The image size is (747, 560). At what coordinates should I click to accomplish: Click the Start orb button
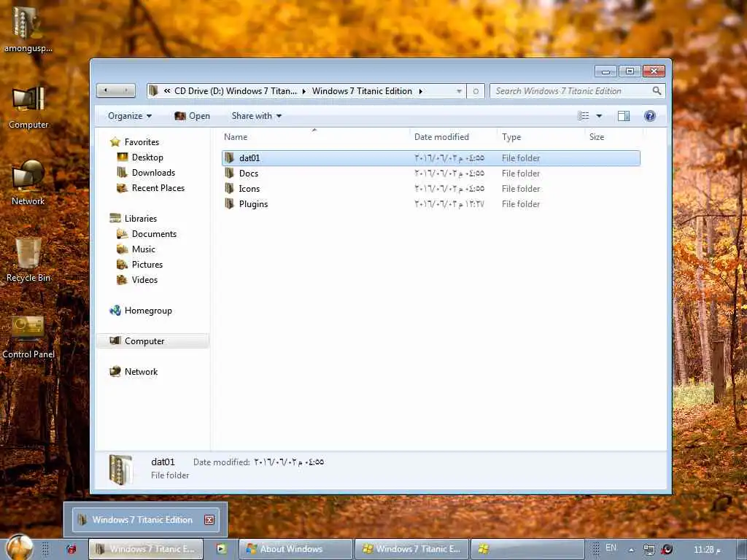20,547
